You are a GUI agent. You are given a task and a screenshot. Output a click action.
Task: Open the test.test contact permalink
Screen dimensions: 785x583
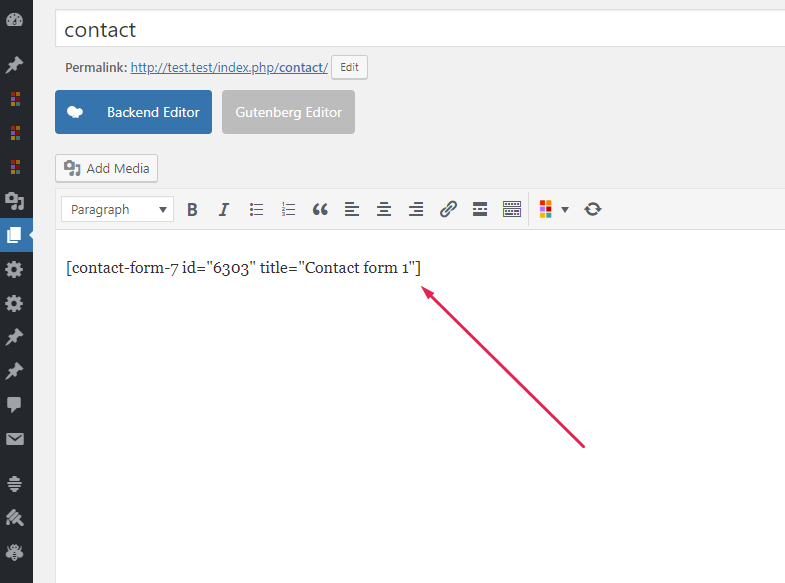pos(228,68)
